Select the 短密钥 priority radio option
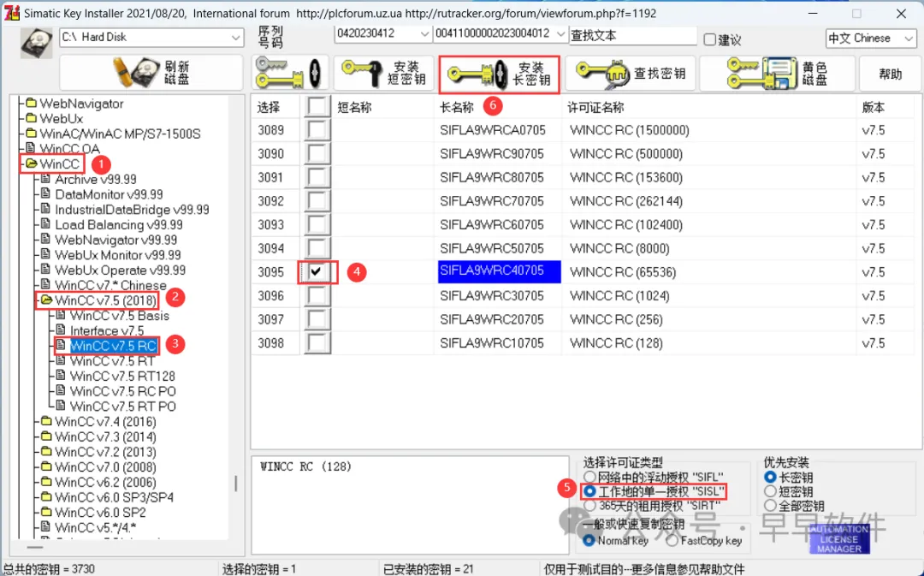Viewport: 924px width, 576px height. pyautogui.click(x=770, y=491)
